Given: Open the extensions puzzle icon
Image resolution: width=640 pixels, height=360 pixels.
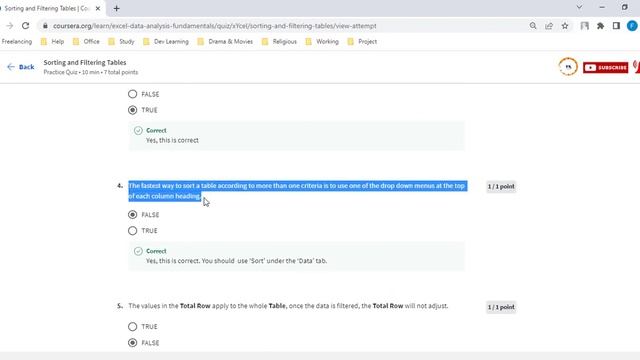Looking at the screenshot, I should pos(600,26).
